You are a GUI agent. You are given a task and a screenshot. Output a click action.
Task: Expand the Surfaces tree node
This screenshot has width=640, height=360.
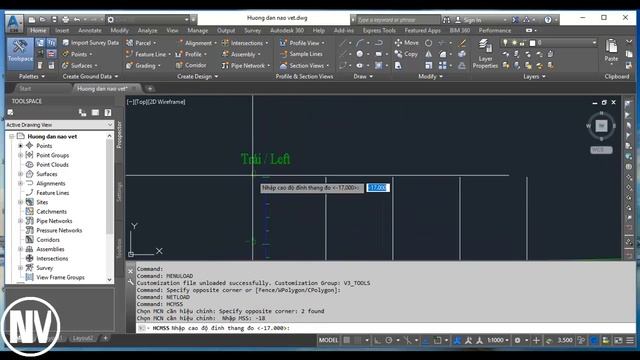point(20,174)
